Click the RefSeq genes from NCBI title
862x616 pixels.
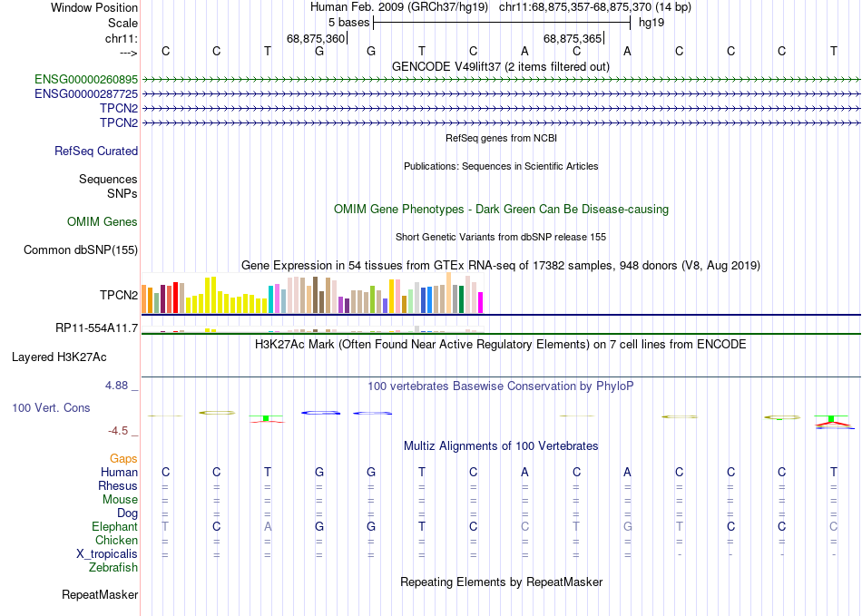pos(502,139)
